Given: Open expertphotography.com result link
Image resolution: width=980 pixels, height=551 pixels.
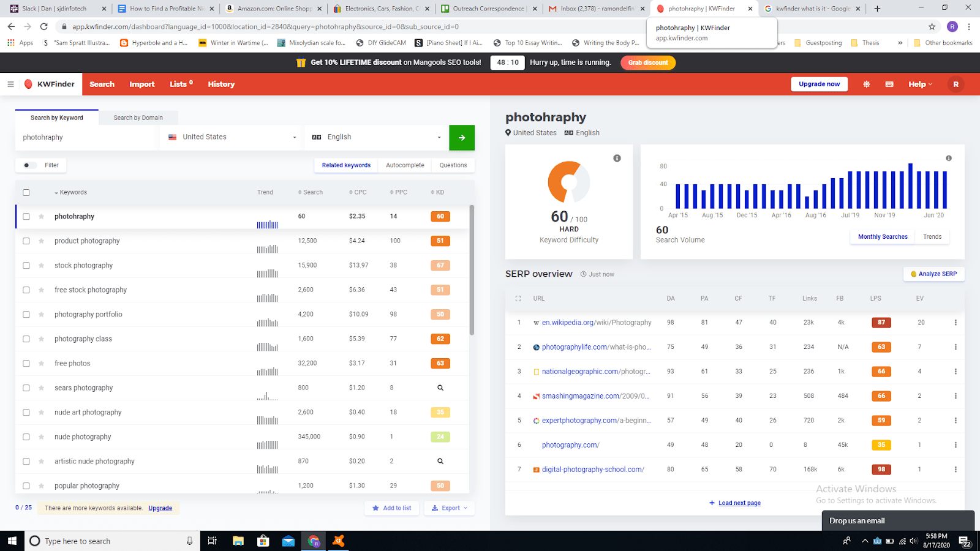Looking at the screenshot, I should pos(596,421).
